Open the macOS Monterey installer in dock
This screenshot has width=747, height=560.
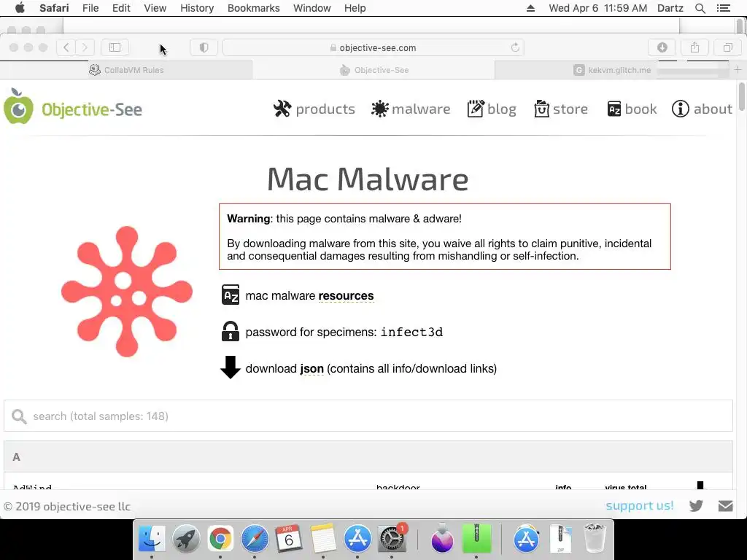(442, 540)
